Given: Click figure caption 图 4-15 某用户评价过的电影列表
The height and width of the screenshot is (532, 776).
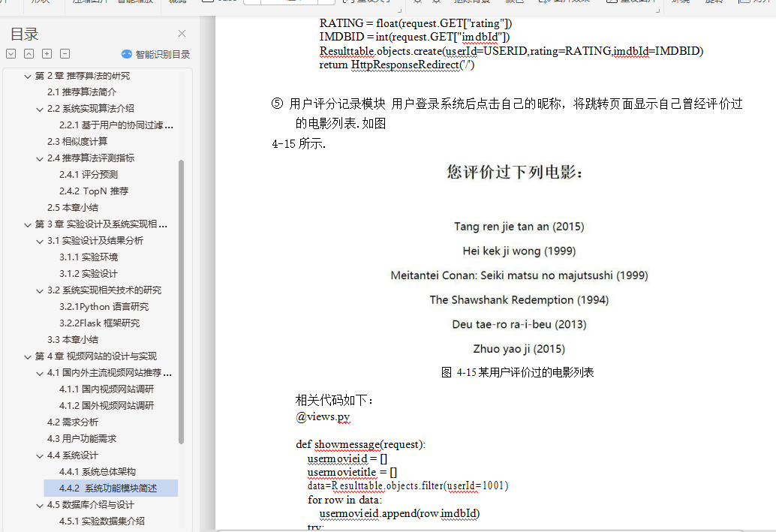Looking at the screenshot, I should pos(517,373).
